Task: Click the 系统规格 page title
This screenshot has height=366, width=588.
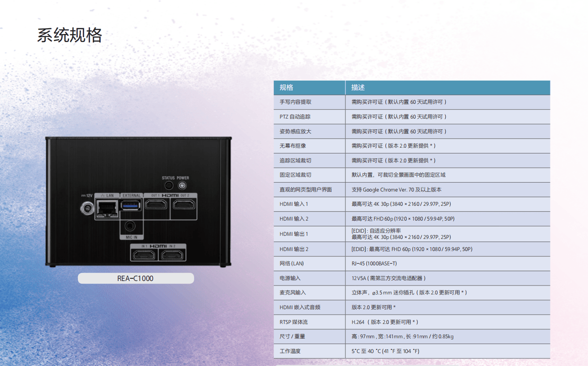Action: coord(69,35)
